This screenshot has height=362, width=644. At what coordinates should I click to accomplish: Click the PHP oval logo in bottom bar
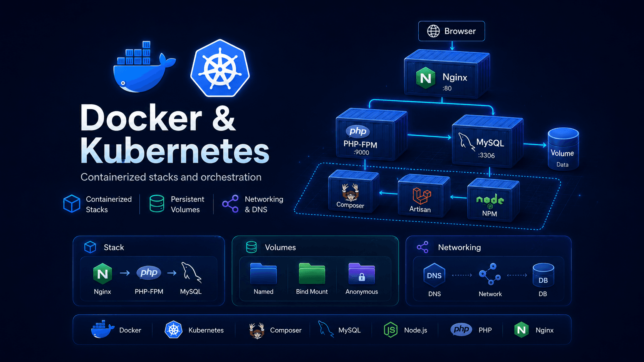(461, 329)
